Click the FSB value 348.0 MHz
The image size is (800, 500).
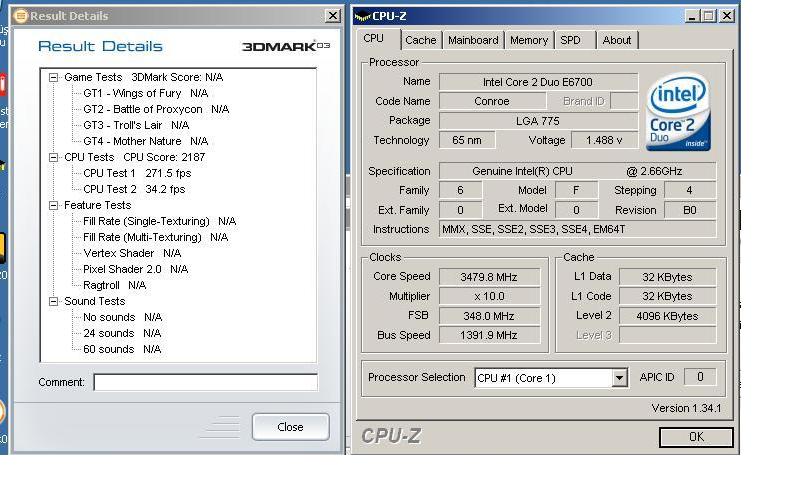(489, 316)
